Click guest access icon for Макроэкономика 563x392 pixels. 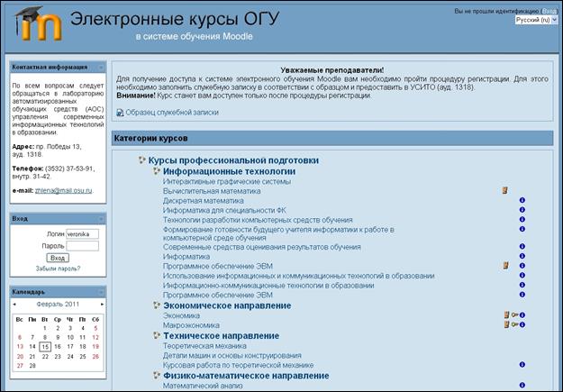(x=506, y=324)
